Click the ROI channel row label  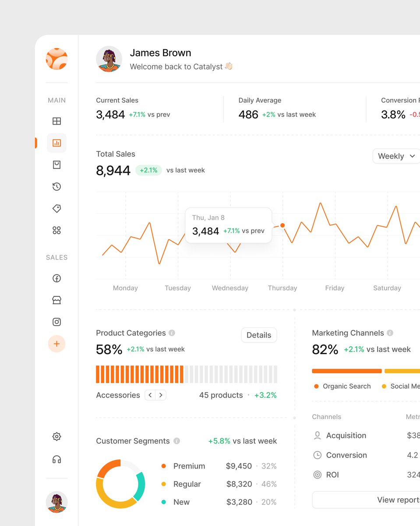click(x=332, y=475)
